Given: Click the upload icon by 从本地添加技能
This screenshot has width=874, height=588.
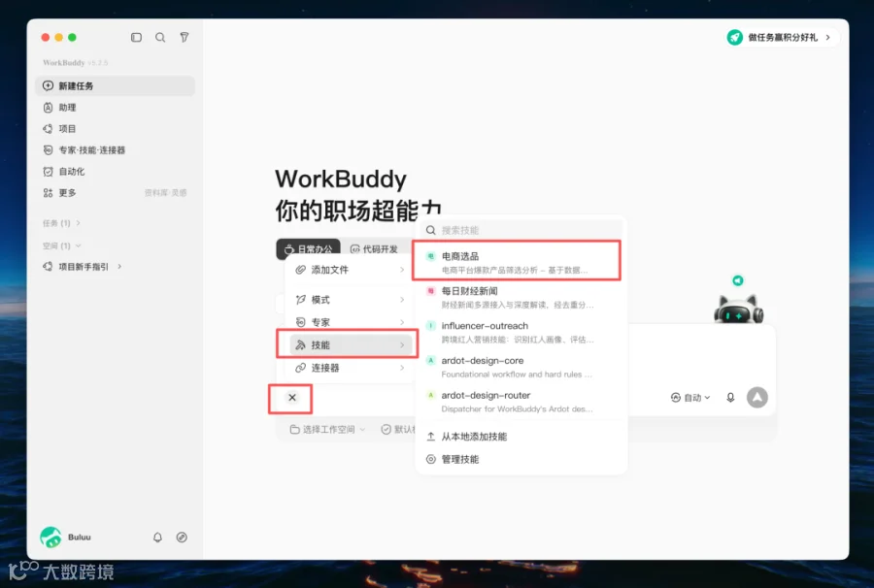Looking at the screenshot, I should click(431, 437).
